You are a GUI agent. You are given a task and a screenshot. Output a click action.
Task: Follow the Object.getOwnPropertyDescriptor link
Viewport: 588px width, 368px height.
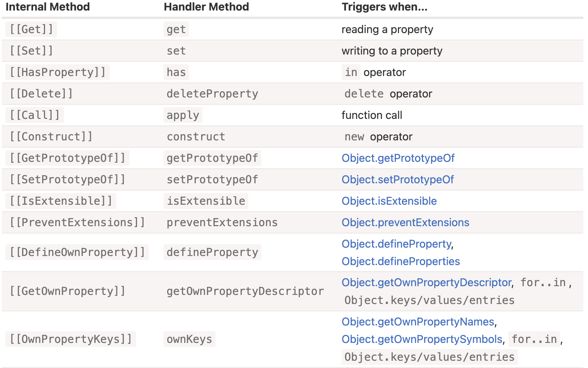coord(426,283)
